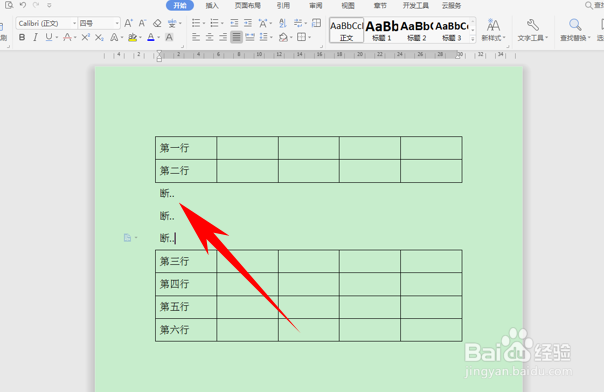605x392 pixels.
Task: Increase font size with grow font icon
Action: click(128, 23)
